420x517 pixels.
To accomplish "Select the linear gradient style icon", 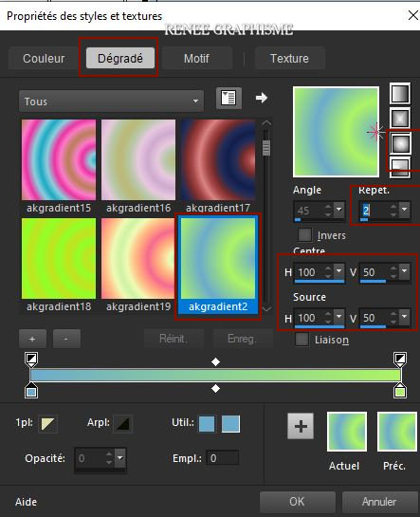I will 400,93.
